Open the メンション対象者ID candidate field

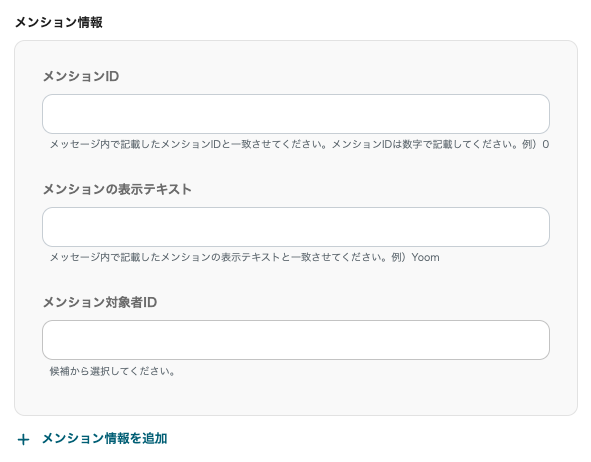(x=296, y=340)
